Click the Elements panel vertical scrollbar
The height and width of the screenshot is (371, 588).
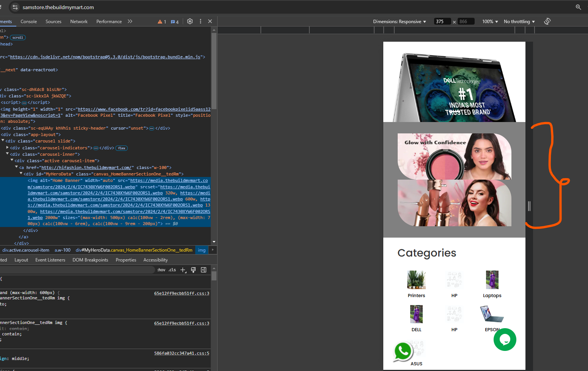click(214, 71)
